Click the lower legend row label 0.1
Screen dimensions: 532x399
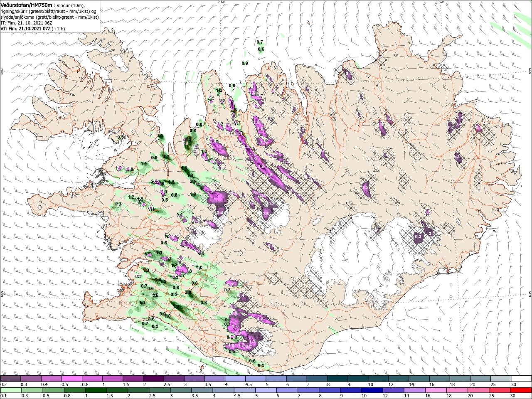coord(3,396)
